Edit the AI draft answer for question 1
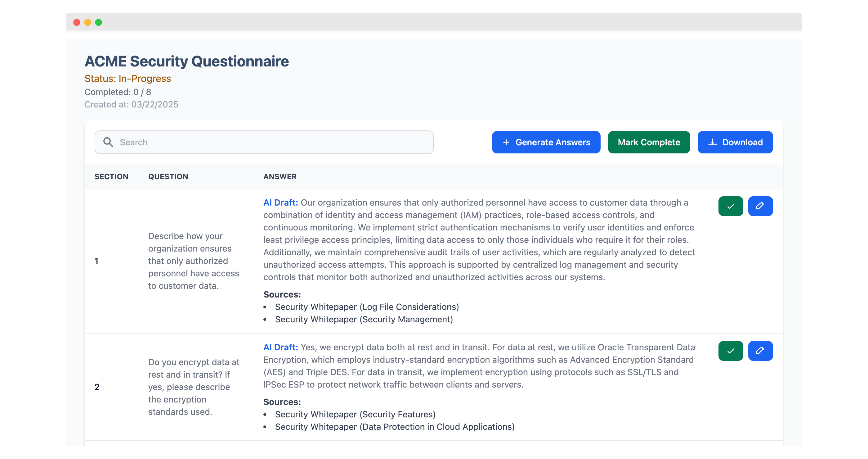Image resolution: width=868 pixels, height=459 pixels. pos(760,206)
